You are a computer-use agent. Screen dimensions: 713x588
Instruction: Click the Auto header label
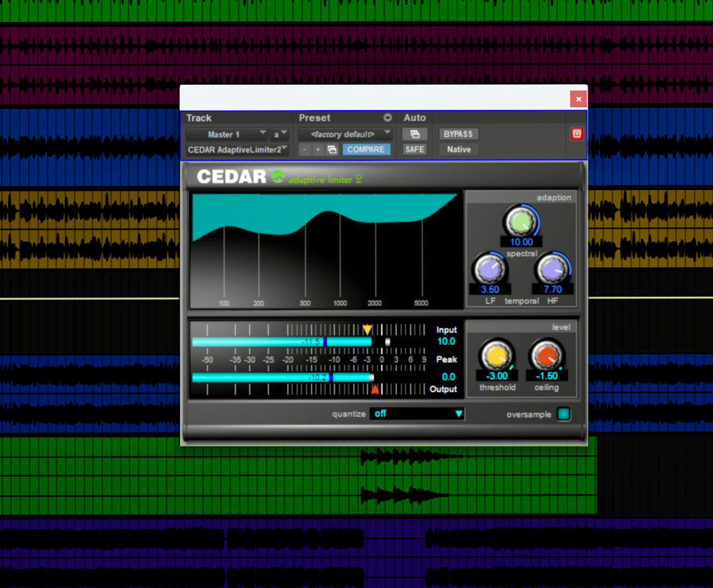tap(414, 118)
